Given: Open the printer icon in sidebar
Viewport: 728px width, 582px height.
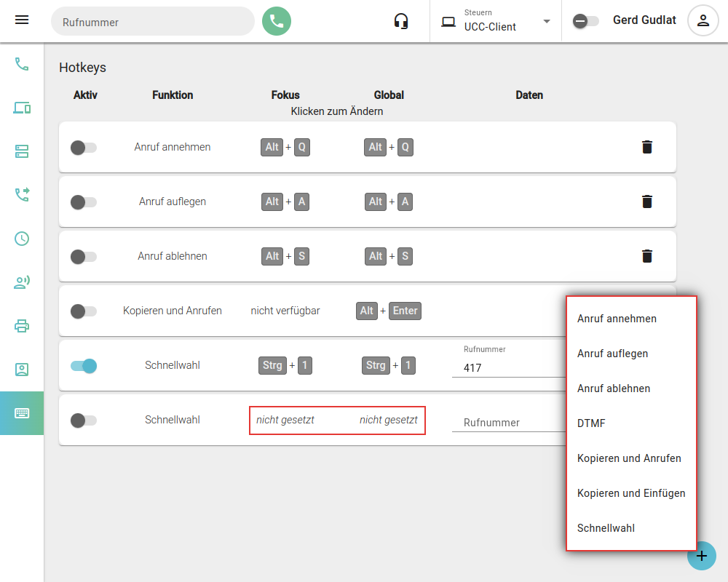Looking at the screenshot, I should click(x=22, y=326).
